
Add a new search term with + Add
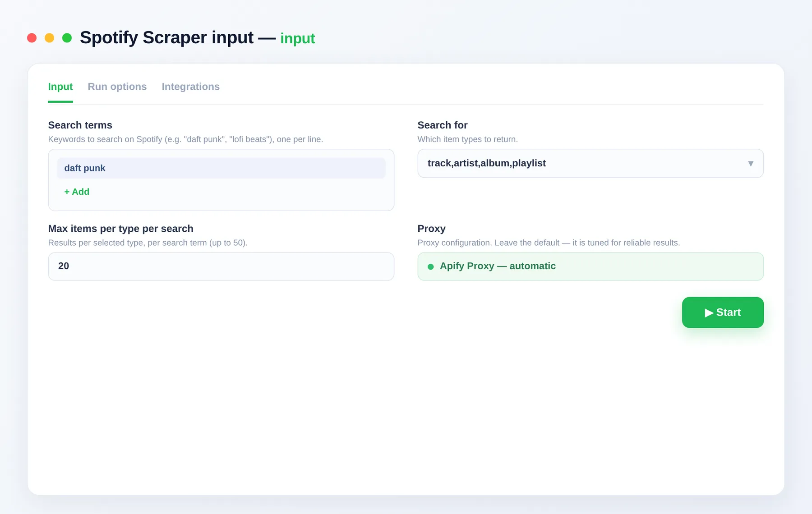(x=77, y=192)
